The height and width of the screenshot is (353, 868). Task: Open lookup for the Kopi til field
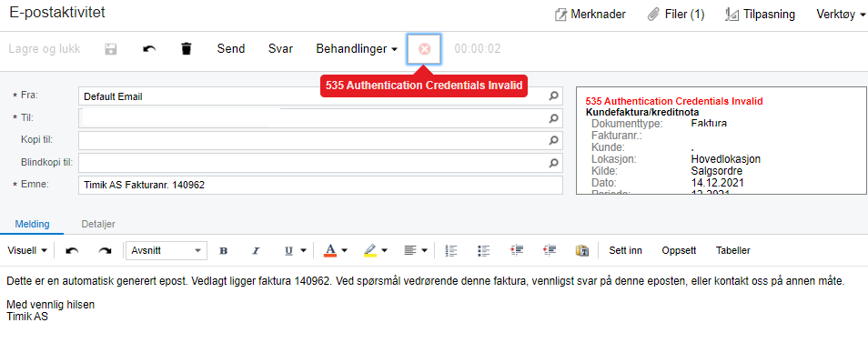point(553,140)
